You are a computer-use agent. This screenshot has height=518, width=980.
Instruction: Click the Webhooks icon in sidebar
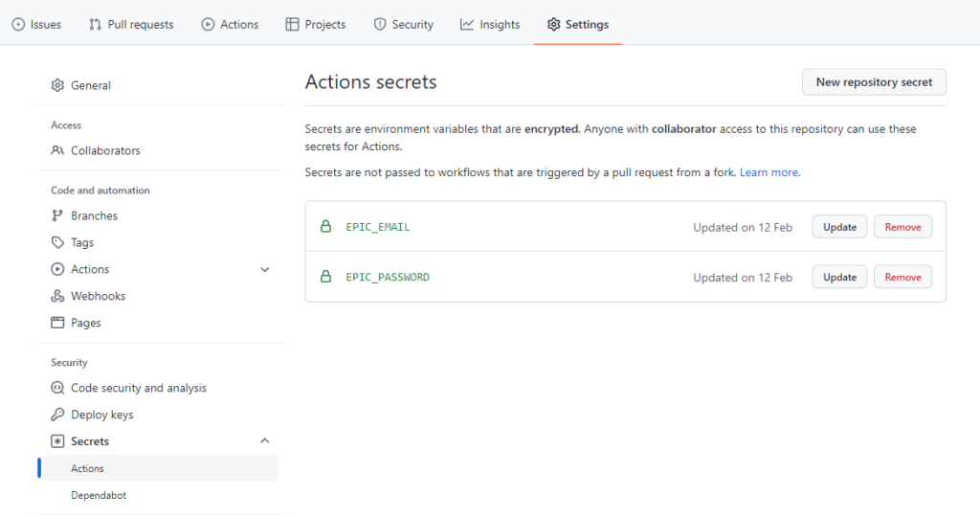pyautogui.click(x=57, y=296)
